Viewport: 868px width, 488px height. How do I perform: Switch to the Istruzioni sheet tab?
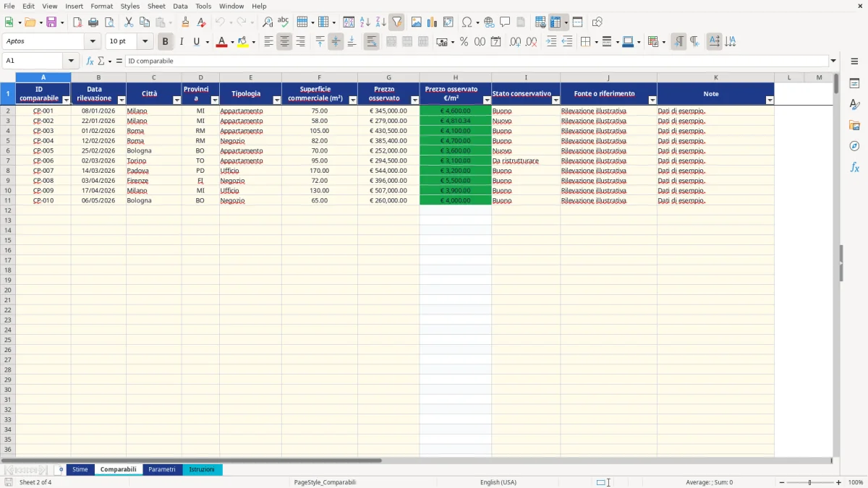[x=202, y=470]
